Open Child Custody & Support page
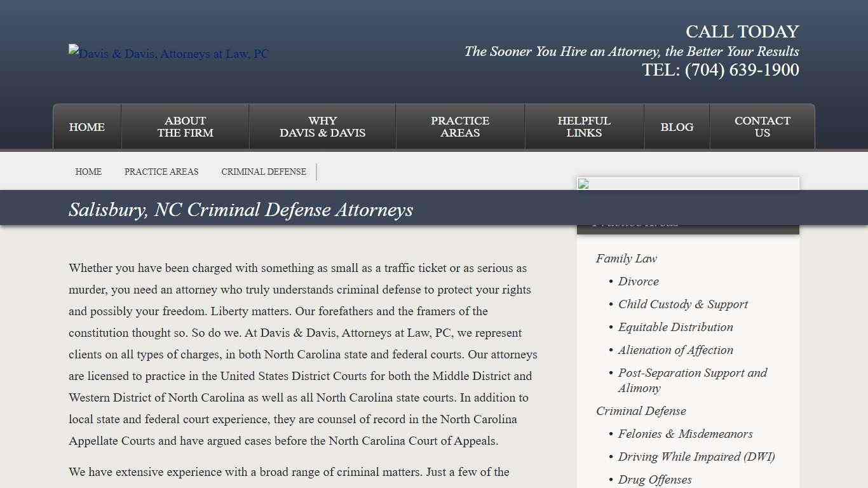The width and height of the screenshot is (868, 488). pyautogui.click(x=683, y=304)
